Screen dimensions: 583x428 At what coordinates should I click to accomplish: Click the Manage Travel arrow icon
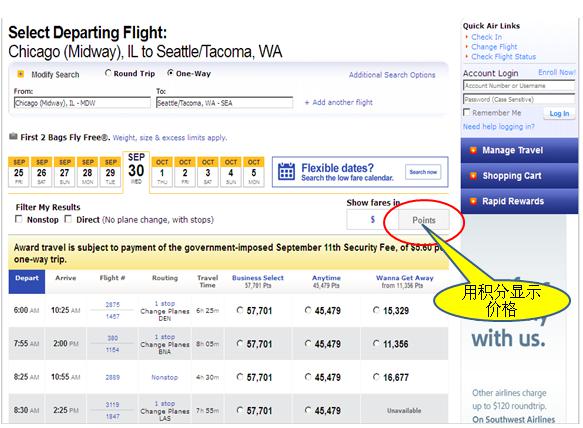(473, 150)
